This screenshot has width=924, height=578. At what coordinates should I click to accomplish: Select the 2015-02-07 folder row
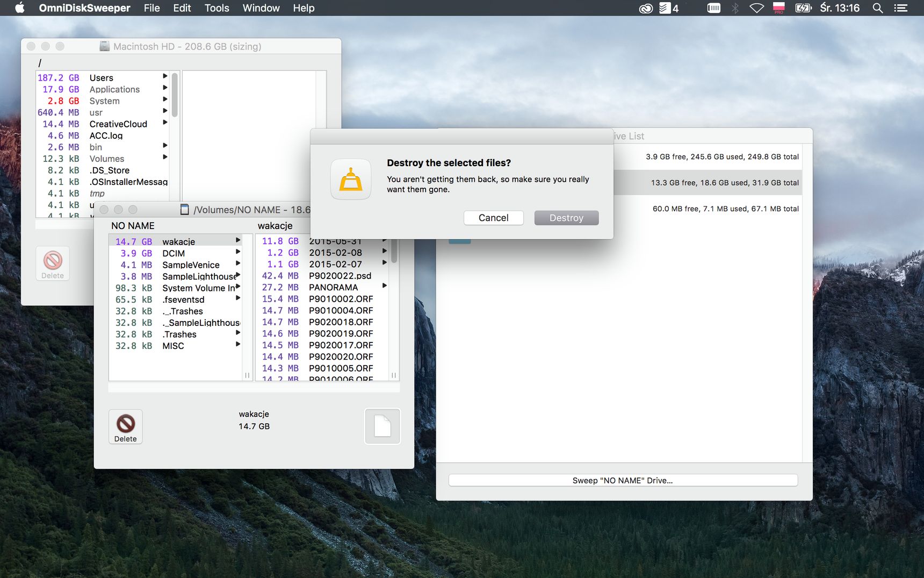pos(321,264)
